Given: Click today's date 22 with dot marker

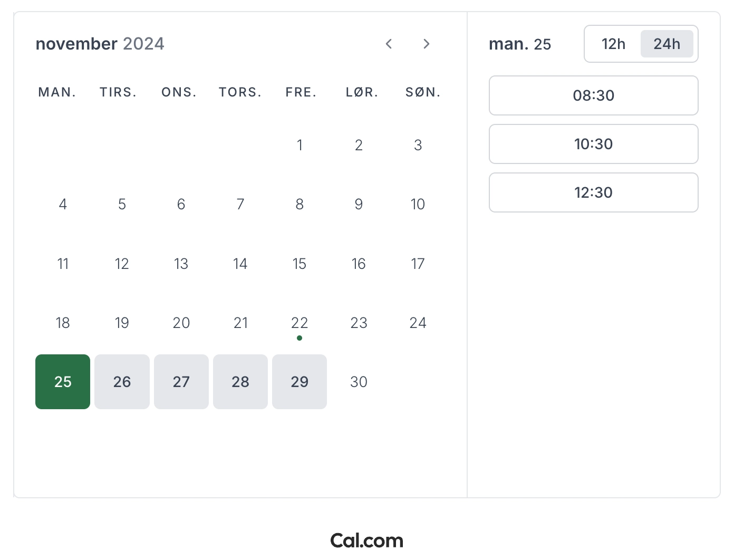Looking at the screenshot, I should (300, 323).
